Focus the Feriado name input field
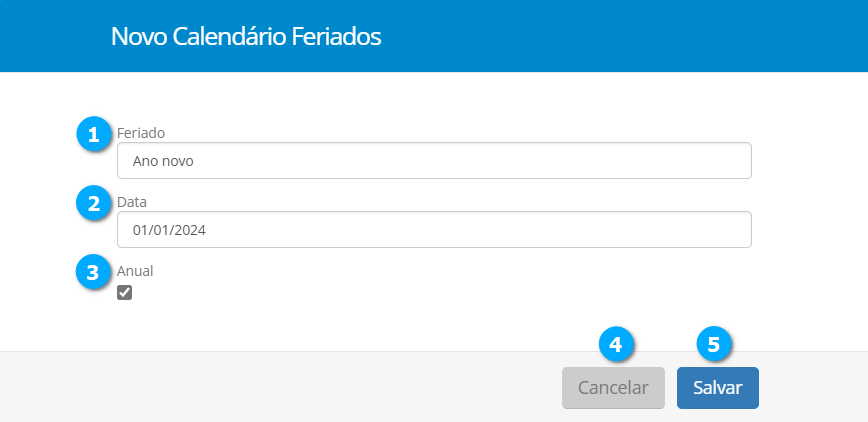 pyautogui.click(x=433, y=160)
